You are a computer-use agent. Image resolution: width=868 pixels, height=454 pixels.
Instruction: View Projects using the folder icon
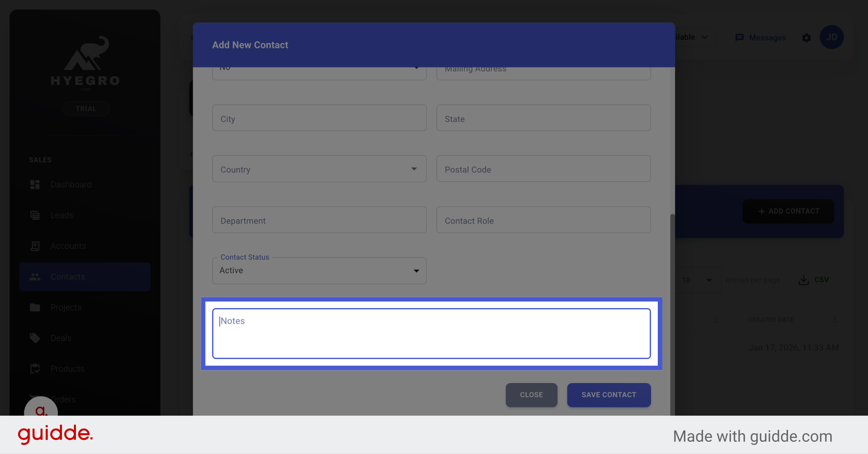(35, 307)
